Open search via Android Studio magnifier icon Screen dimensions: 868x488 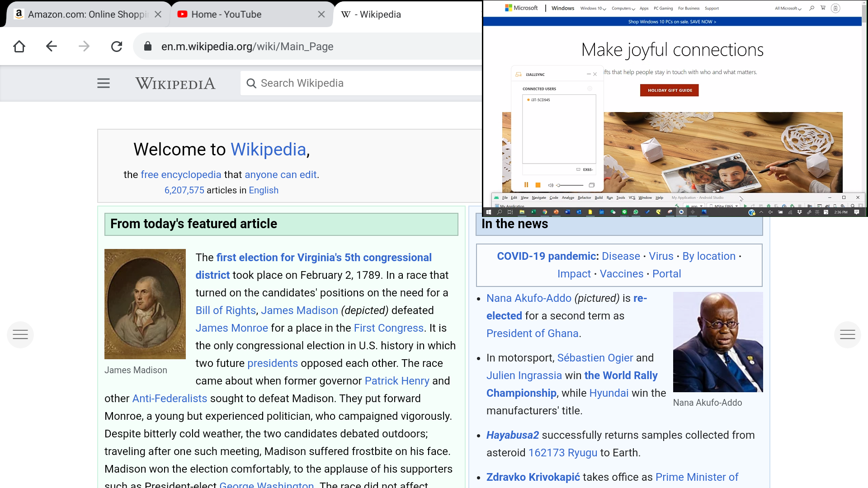pyautogui.click(x=853, y=206)
